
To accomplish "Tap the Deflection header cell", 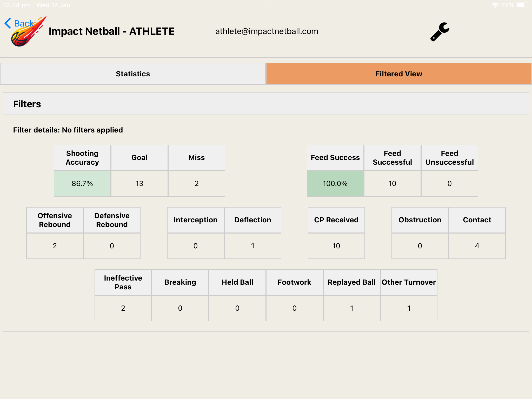I will (x=252, y=220).
